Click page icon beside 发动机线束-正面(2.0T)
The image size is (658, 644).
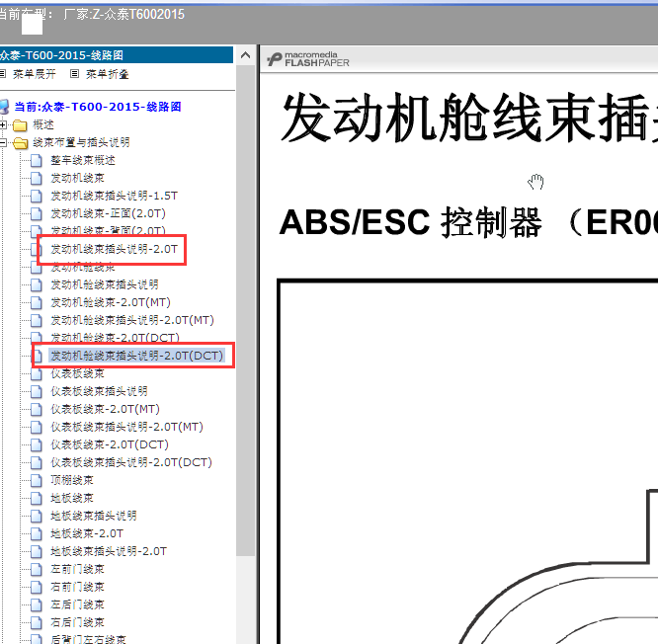click(37, 213)
